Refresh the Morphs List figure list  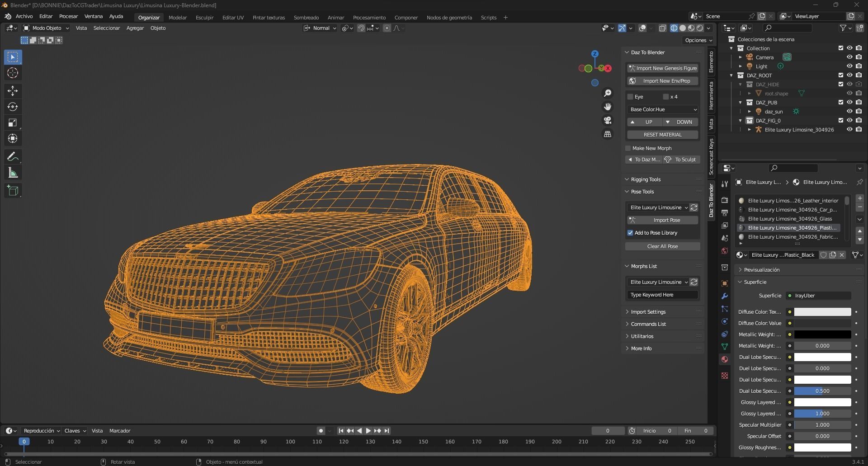point(694,282)
